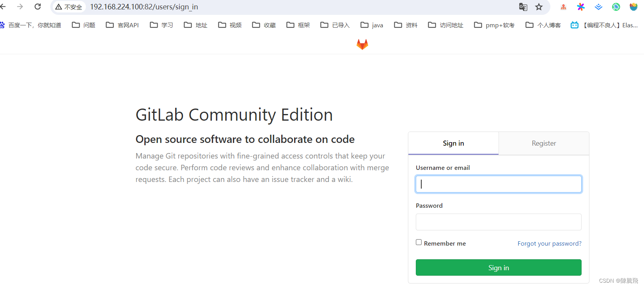Click the browser forward arrow
This screenshot has height=287, width=644.
(x=20, y=7)
